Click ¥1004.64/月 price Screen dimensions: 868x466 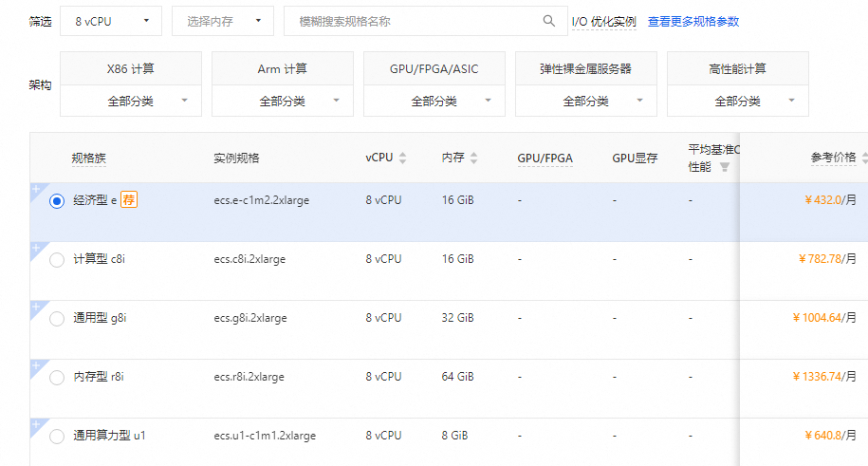pos(824,318)
